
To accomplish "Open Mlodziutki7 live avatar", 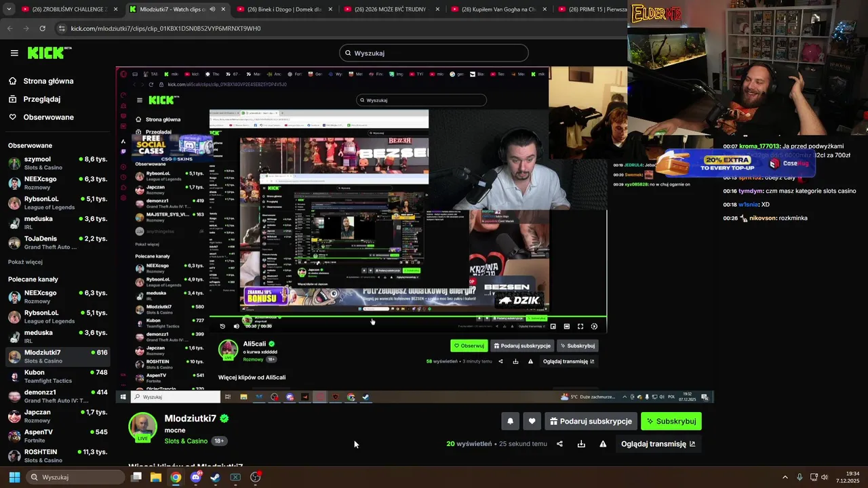I will coord(143,427).
